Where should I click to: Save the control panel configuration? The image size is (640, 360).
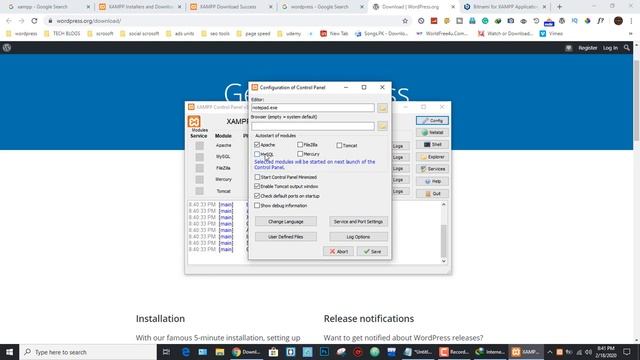point(372,251)
